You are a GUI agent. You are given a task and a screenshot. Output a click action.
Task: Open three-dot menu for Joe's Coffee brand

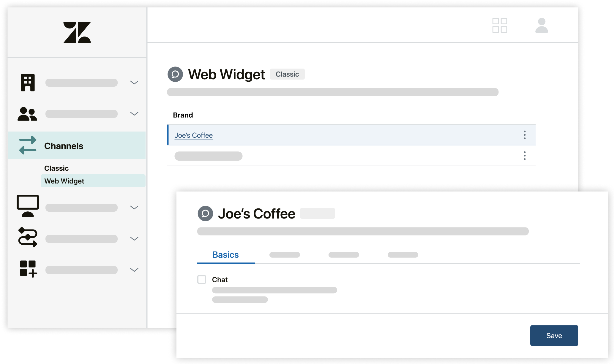point(525,135)
